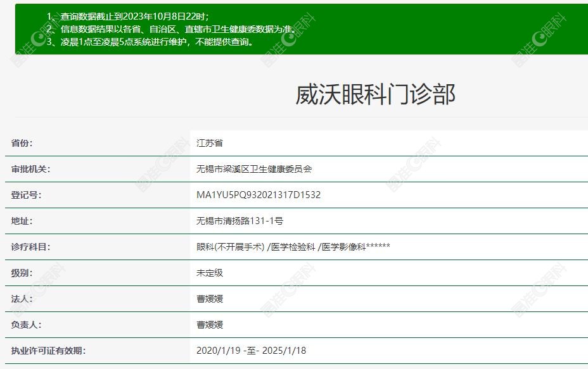
Task: Click the 诊疗科目 label
Action: pos(30,247)
